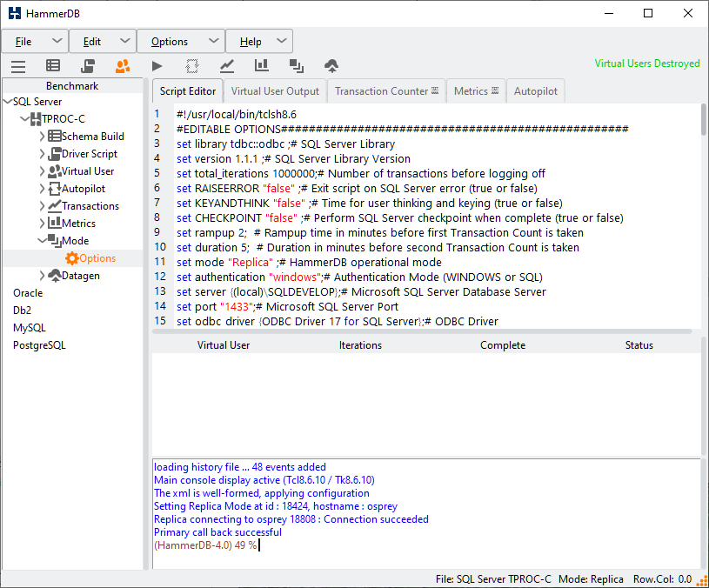709x588 pixels.
Task: Click the Datagen cloud upload toolbar icon
Action: (x=331, y=65)
